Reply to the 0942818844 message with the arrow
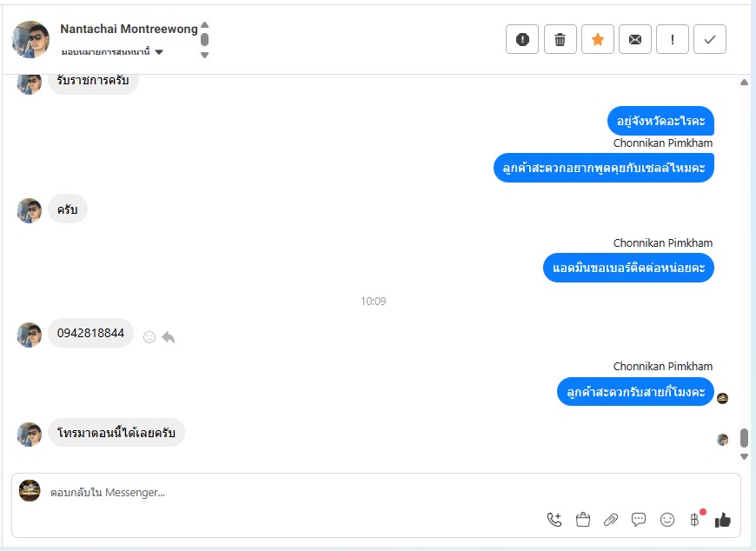Screen dimensions: 756x551 coord(169,337)
